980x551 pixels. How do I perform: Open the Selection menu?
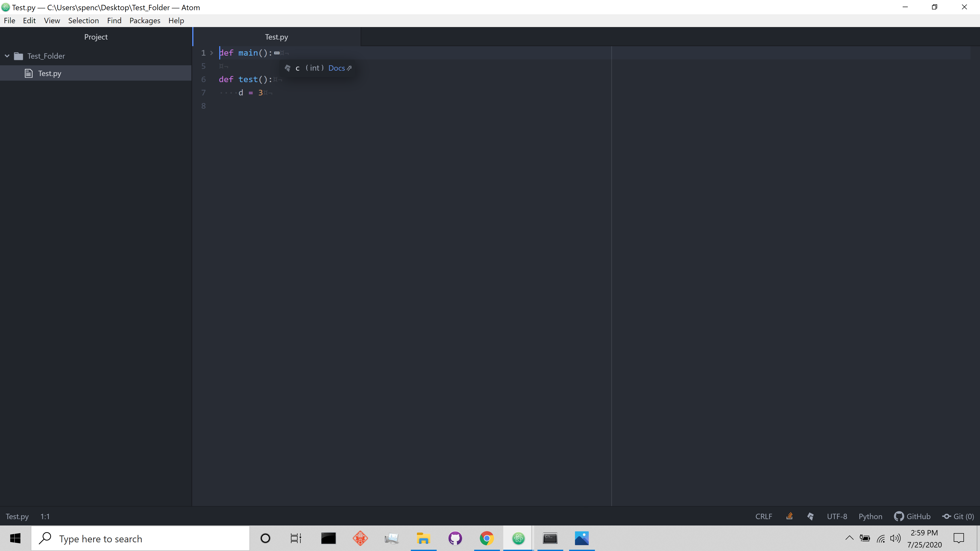[83, 20]
